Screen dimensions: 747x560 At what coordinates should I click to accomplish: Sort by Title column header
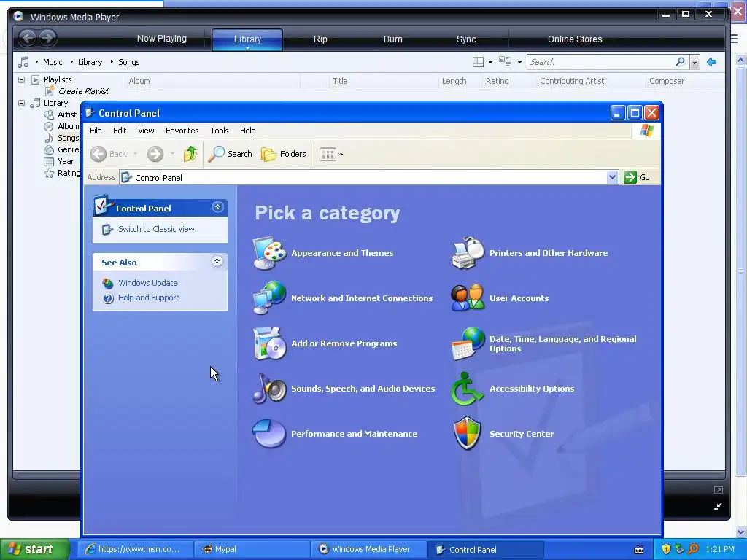coord(340,81)
